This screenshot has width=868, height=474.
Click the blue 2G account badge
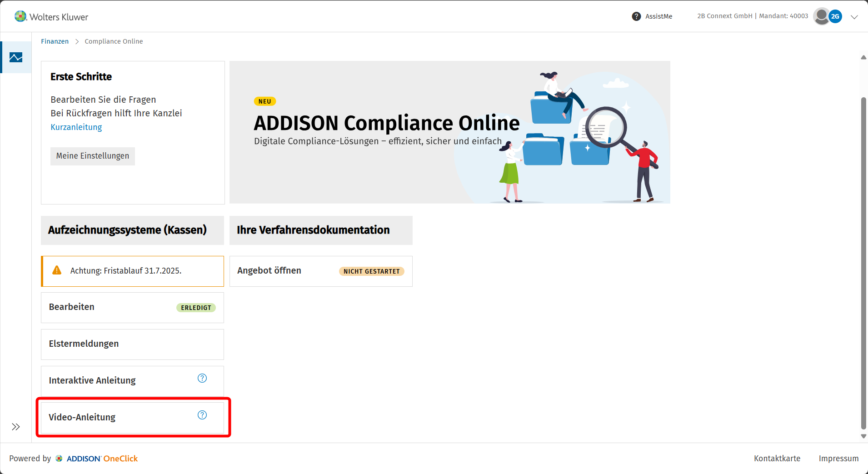(835, 16)
